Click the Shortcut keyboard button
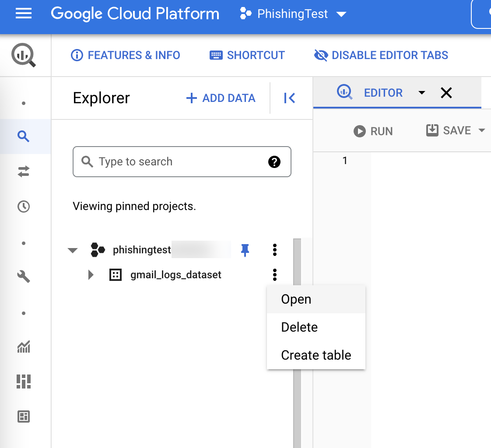The image size is (491, 448). pyautogui.click(x=247, y=55)
